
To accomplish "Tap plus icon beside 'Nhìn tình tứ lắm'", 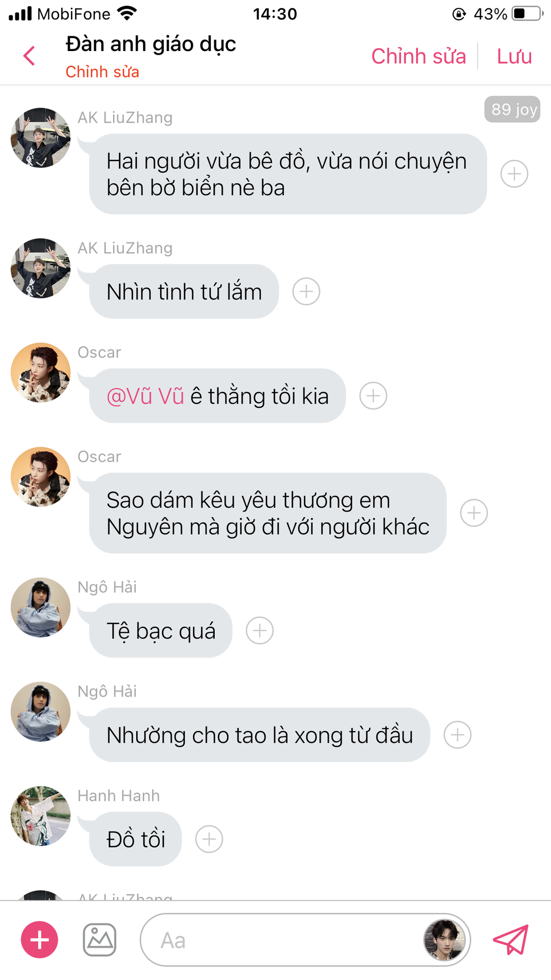I will (306, 291).
